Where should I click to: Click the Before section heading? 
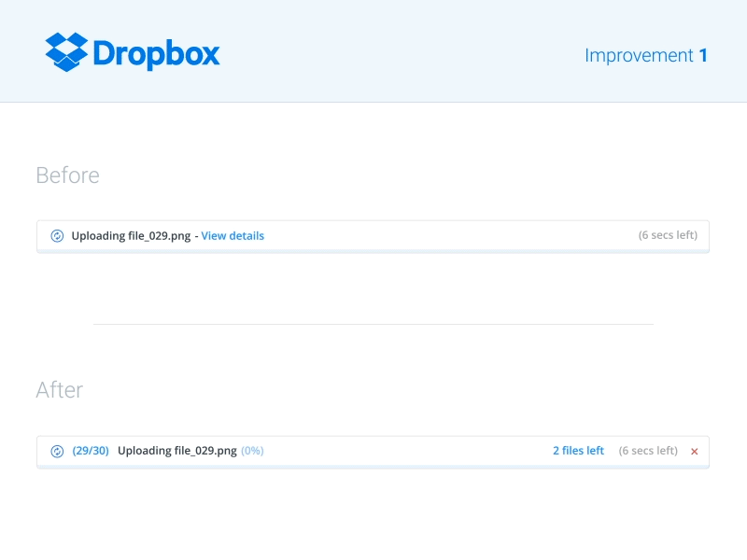pos(67,175)
